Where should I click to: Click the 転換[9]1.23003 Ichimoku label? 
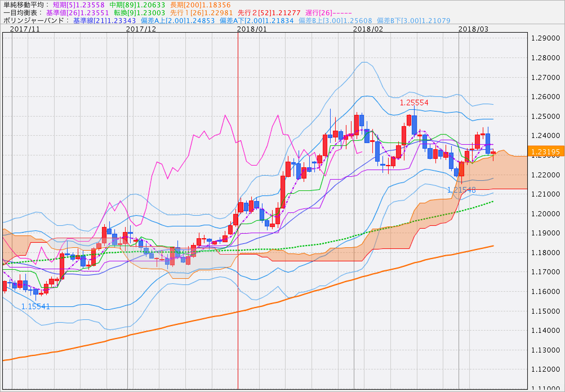139,13
